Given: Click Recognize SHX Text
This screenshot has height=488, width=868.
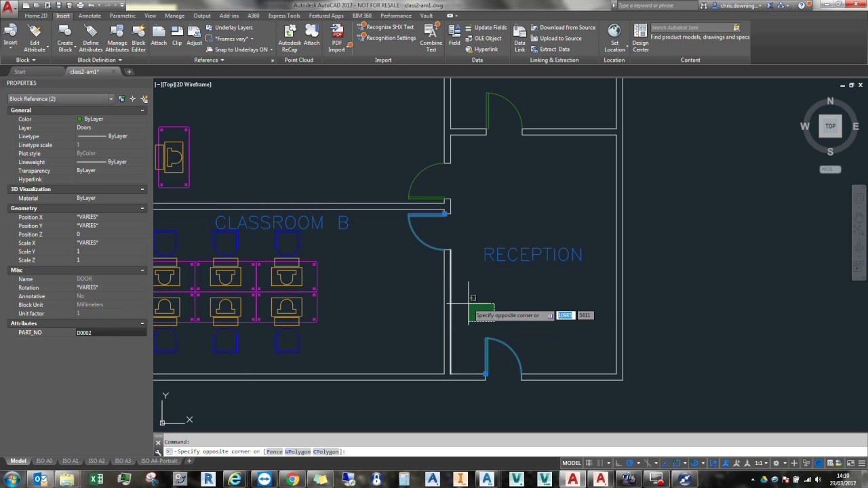Looking at the screenshot, I should pyautogui.click(x=385, y=27).
